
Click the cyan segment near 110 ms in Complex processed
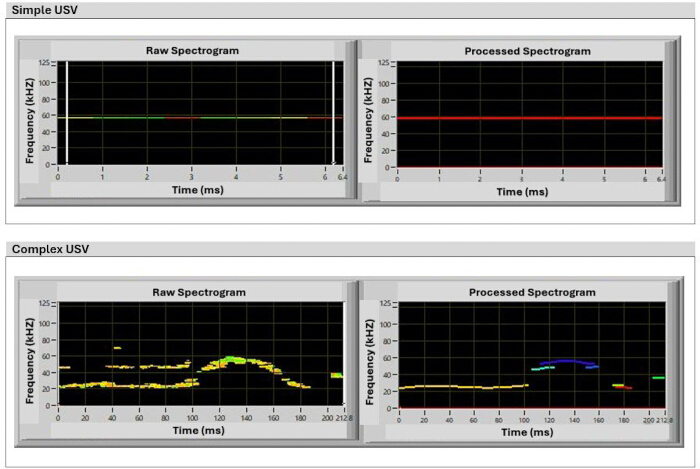(x=543, y=369)
